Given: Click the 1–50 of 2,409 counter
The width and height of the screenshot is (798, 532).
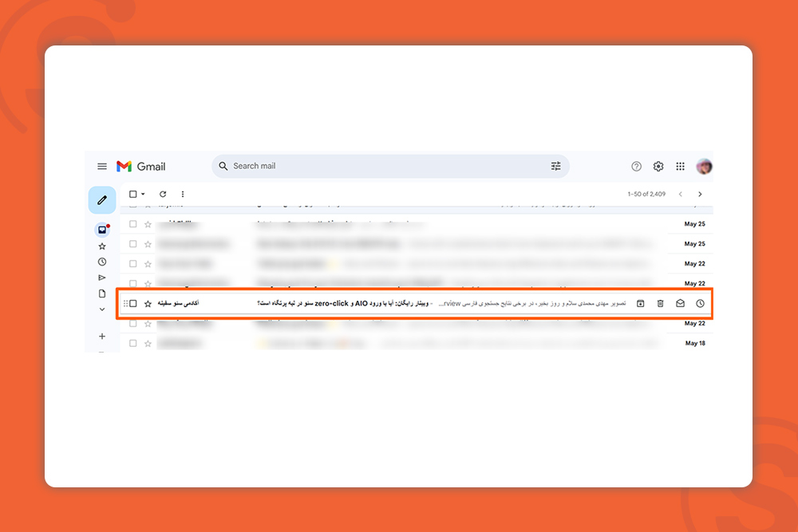Looking at the screenshot, I should coord(646,194).
